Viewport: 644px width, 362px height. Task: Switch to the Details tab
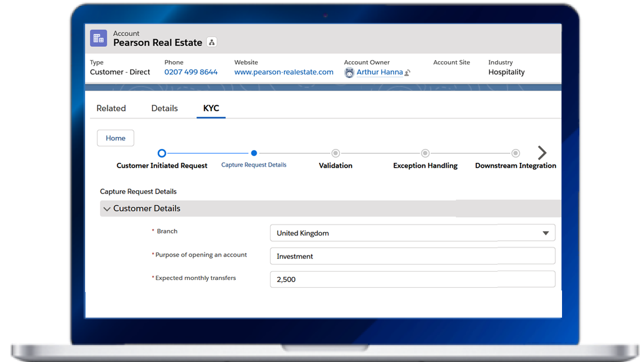tap(164, 108)
